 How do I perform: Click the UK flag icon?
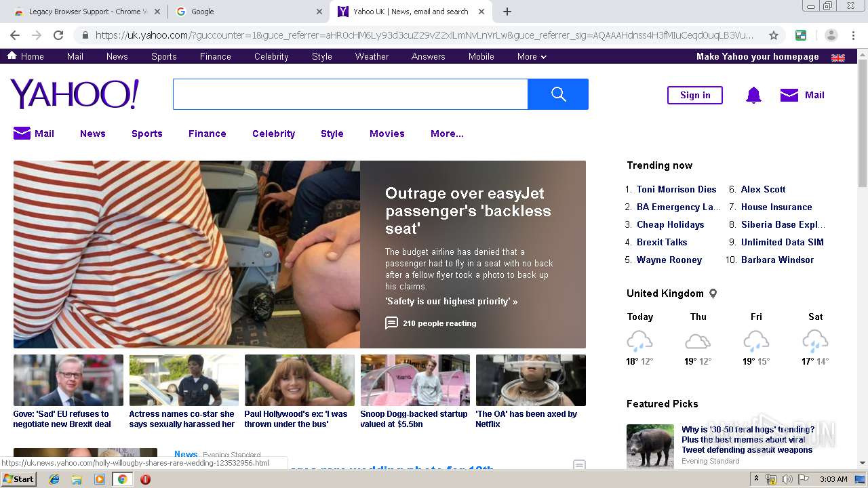(x=838, y=57)
